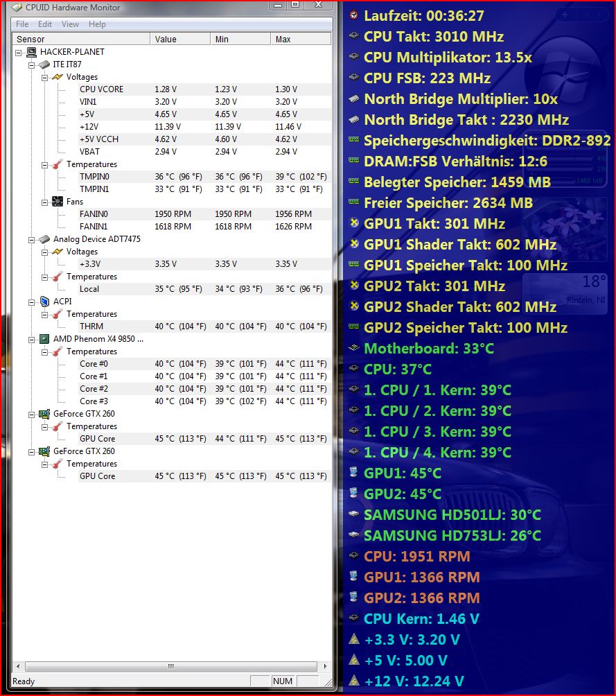
Task: Click the horizontal scrollbar thumb
Action: click(171, 666)
